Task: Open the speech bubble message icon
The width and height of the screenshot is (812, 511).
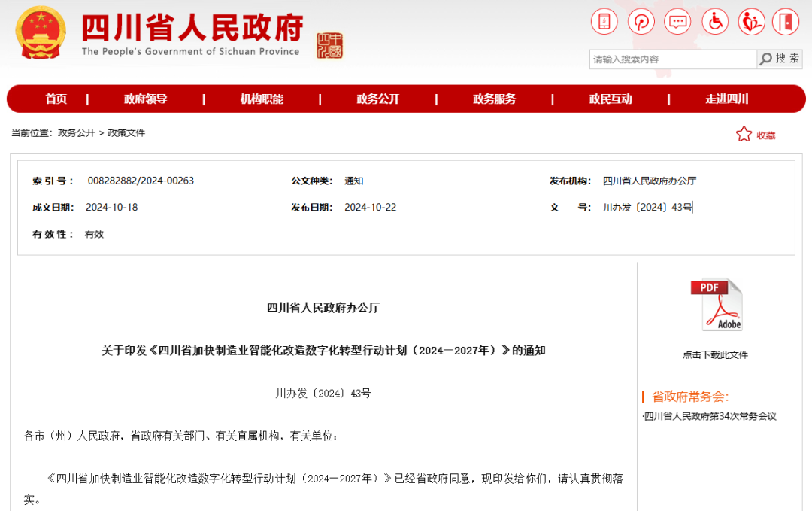Action: click(x=677, y=21)
